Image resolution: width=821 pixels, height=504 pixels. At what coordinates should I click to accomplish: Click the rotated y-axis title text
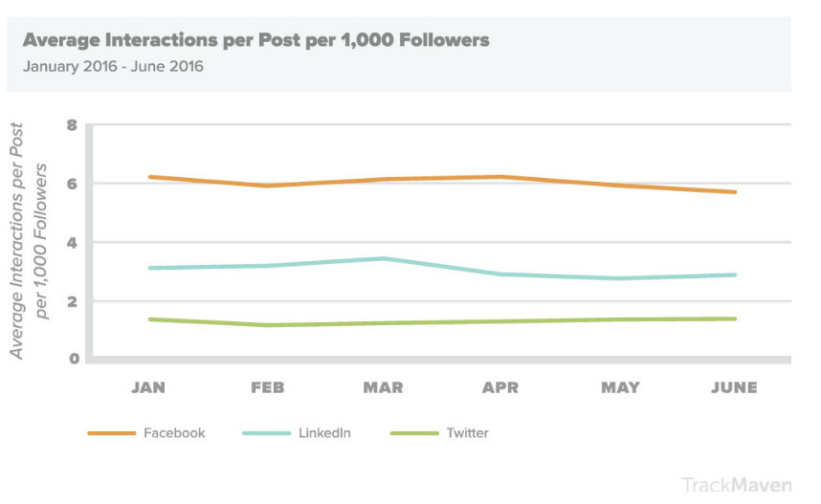[29, 241]
